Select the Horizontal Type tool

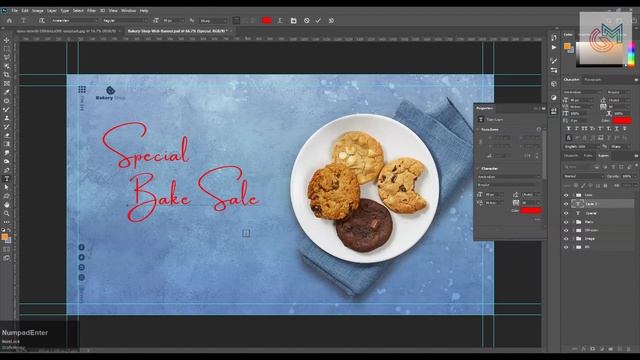[x=7, y=179]
